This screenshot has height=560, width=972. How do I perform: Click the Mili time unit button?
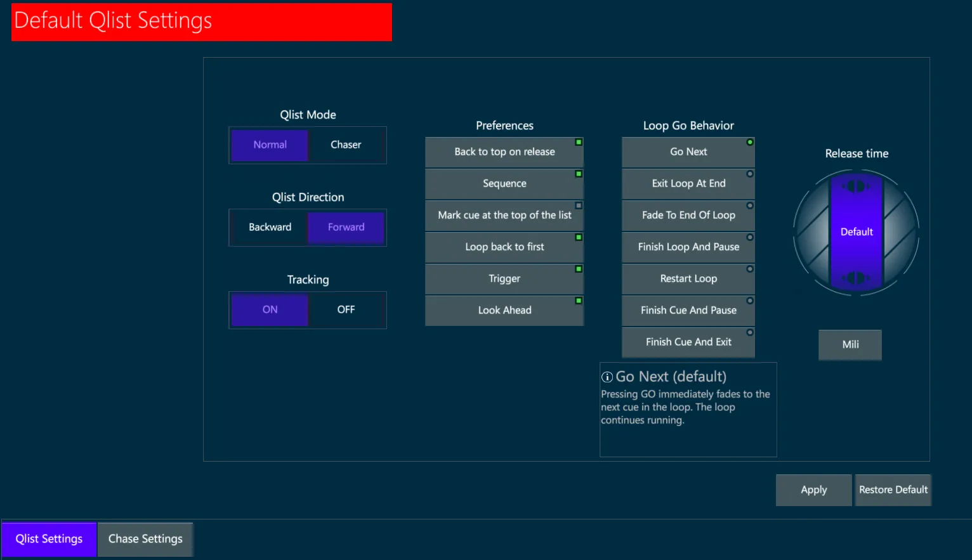(850, 344)
